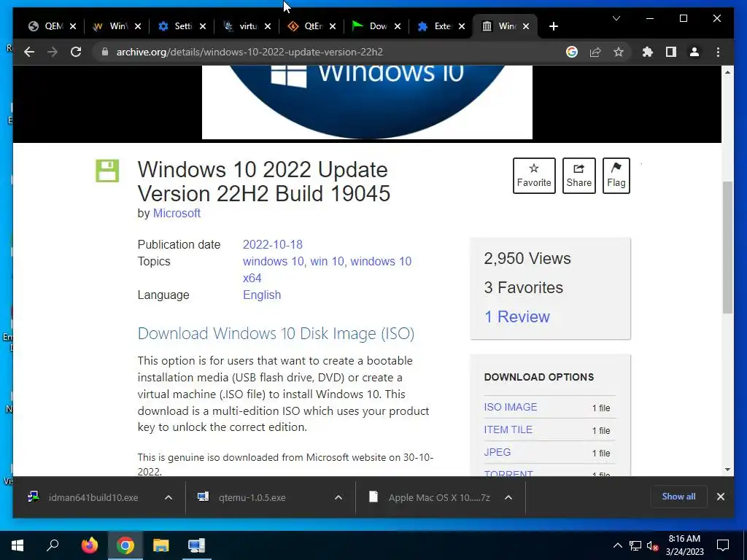The height and width of the screenshot is (560, 747).
Task: Show all downloads
Action: point(678,496)
